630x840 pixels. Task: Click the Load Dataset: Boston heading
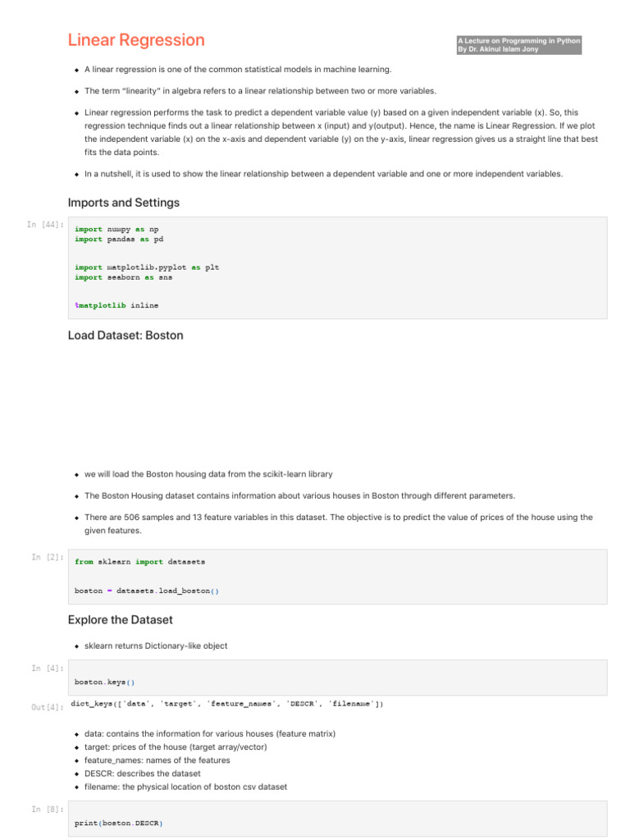coord(126,336)
